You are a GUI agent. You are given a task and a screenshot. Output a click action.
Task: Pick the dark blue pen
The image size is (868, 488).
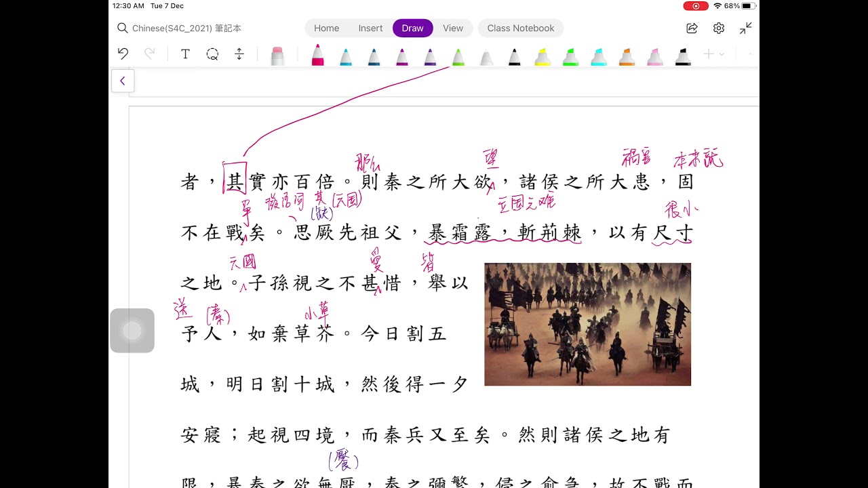coord(374,57)
